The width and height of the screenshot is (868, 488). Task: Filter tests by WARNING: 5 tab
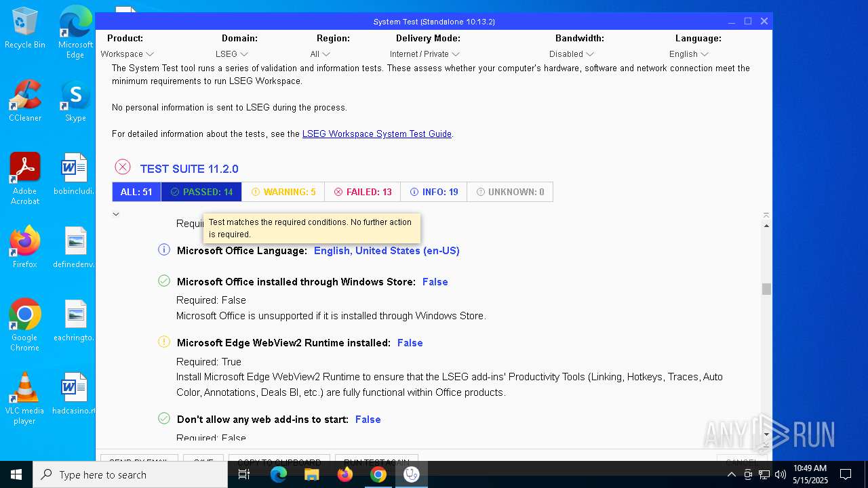283,192
